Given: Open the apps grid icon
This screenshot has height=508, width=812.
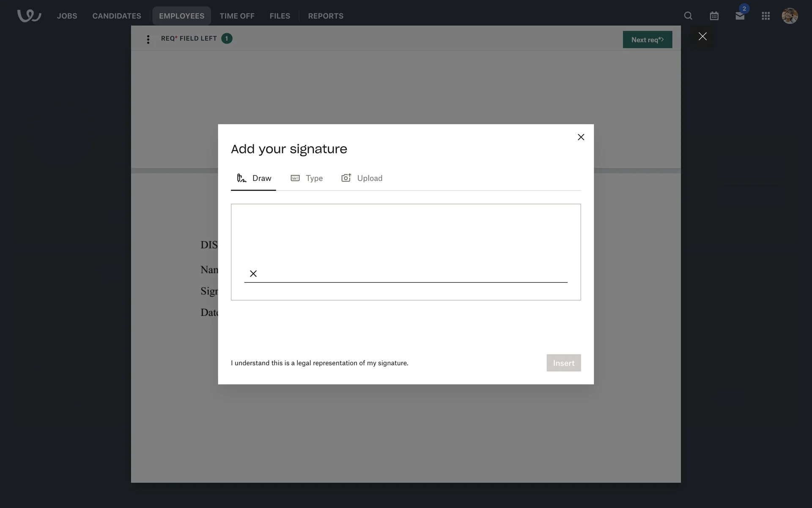Looking at the screenshot, I should click(x=765, y=16).
